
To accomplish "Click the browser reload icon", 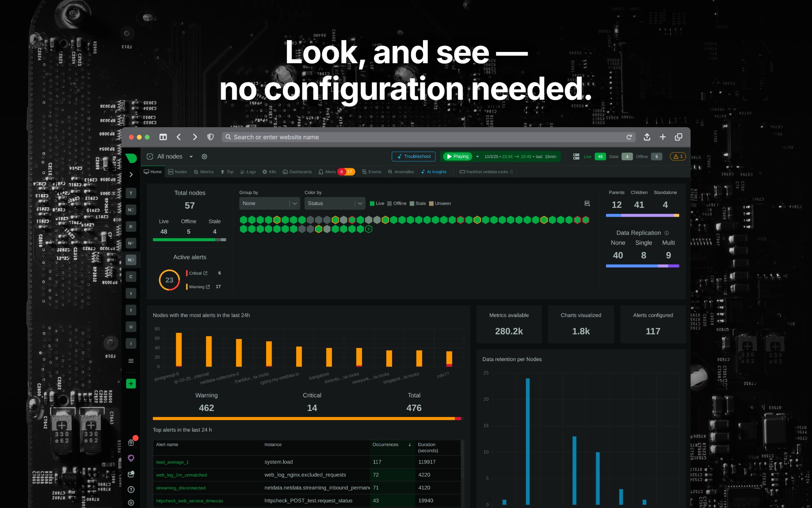I will pyautogui.click(x=629, y=137).
